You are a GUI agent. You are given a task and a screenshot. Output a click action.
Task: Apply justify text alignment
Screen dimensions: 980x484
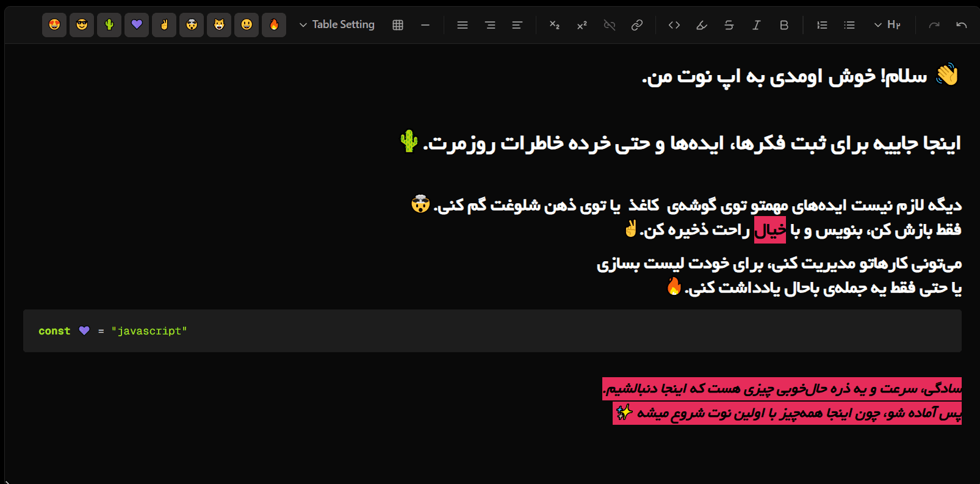[463, 25]
